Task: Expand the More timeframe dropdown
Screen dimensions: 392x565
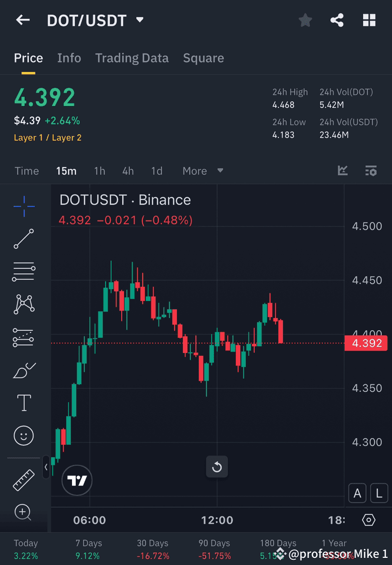Action: coord(203,171)
